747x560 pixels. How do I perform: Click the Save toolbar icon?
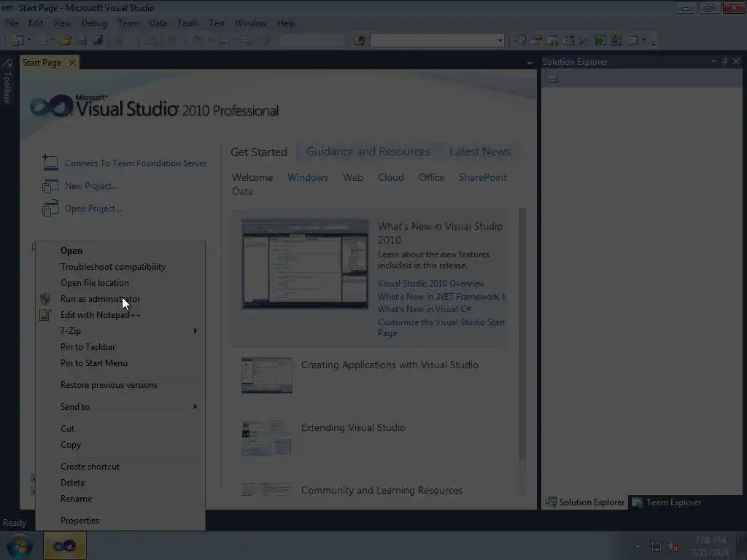coord(82,41)
